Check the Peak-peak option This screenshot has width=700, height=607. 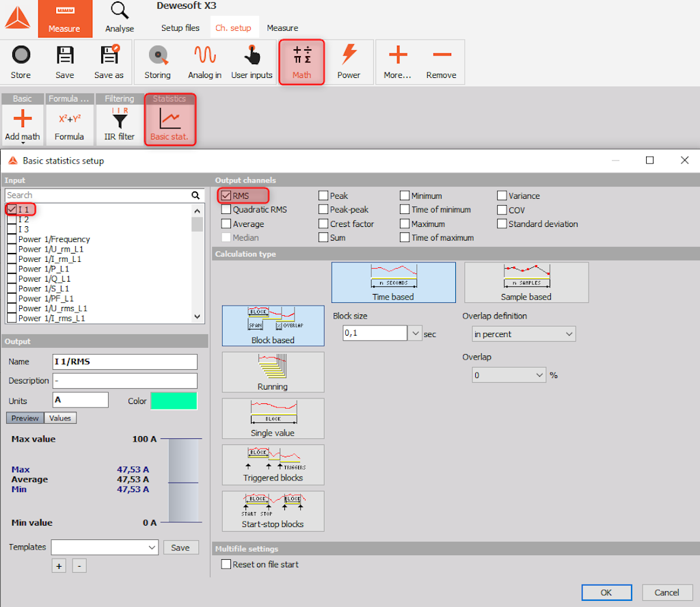coord(323,209)
